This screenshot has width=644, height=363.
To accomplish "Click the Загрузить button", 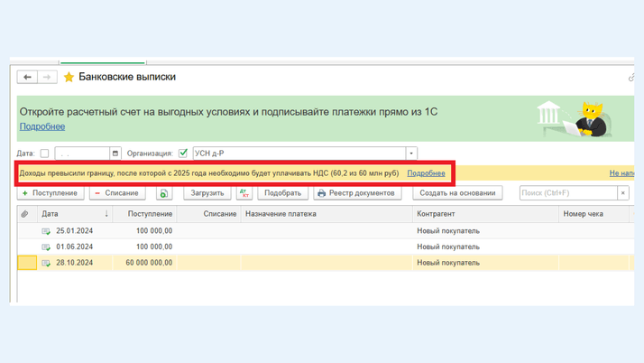I will (x=207, y=193).
